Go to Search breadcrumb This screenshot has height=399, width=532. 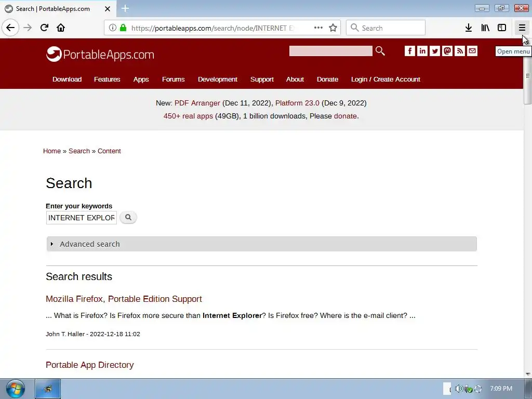point(79,151)
